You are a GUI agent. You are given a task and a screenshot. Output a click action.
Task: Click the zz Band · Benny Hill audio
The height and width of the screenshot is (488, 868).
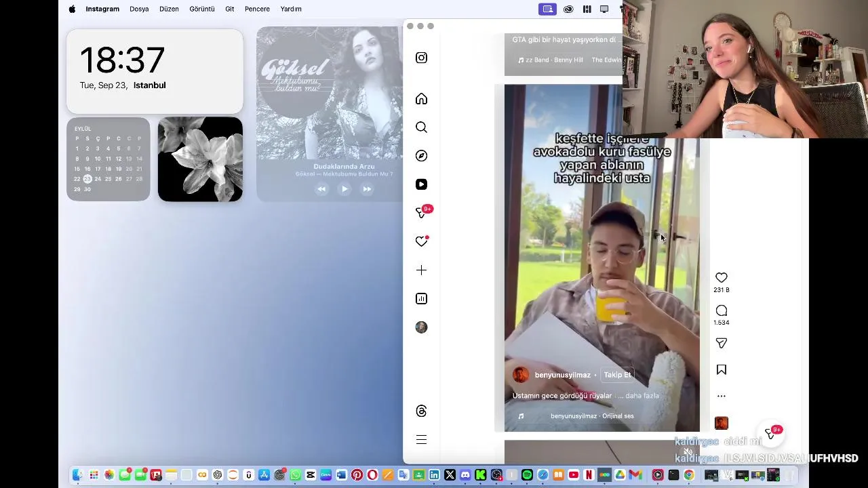pos(554,60)
